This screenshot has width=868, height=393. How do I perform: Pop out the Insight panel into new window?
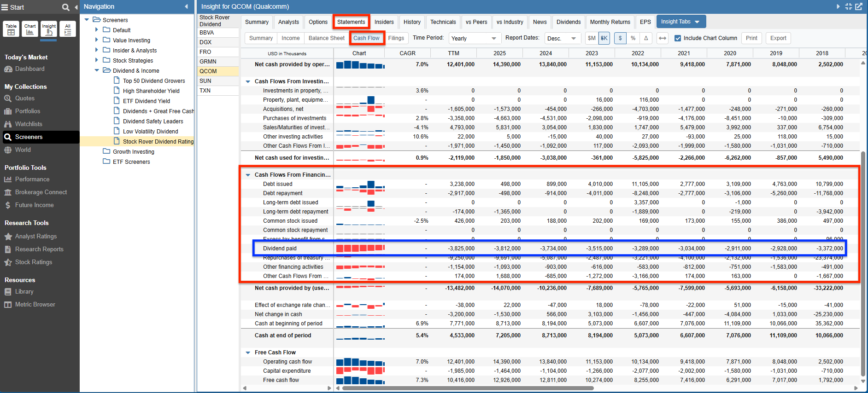point(859,6)
